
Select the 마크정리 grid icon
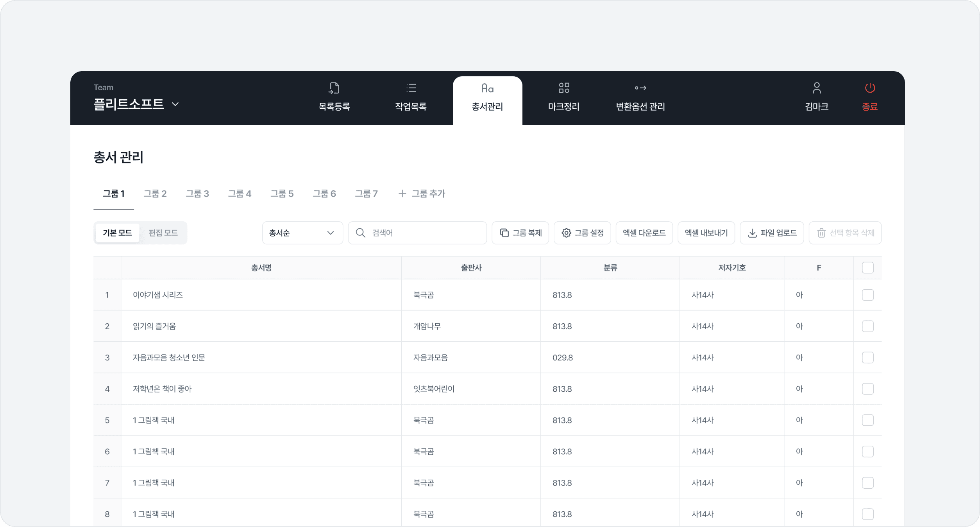click(564, 88)
